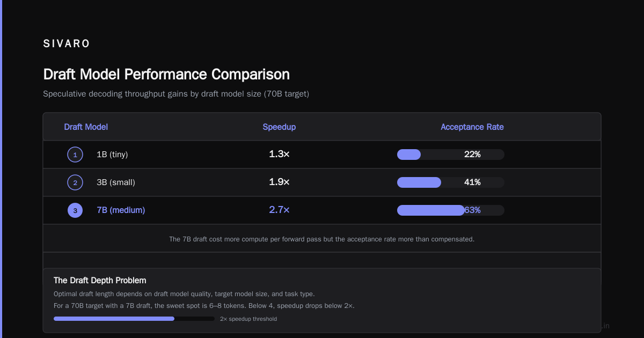Click the Draft Model Performance Comparison title
The image size is (644, 338).
click(x=166, y=74)
